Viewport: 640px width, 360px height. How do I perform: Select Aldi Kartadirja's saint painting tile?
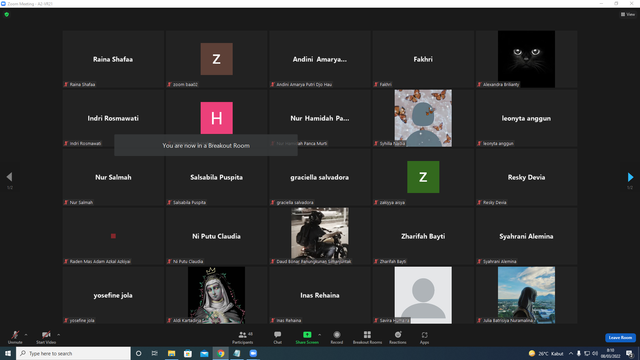coord(216,295)
